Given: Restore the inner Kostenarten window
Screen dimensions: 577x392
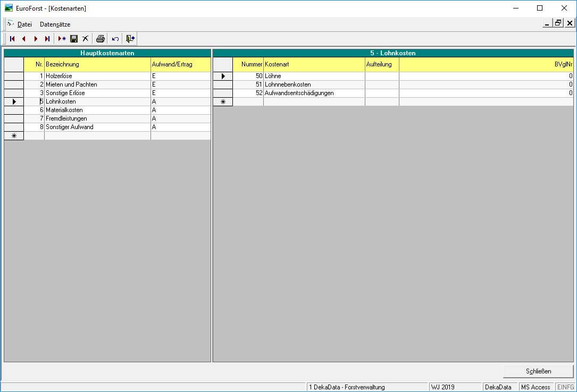Looking at the screenshot, I should [x=558, y=23].
